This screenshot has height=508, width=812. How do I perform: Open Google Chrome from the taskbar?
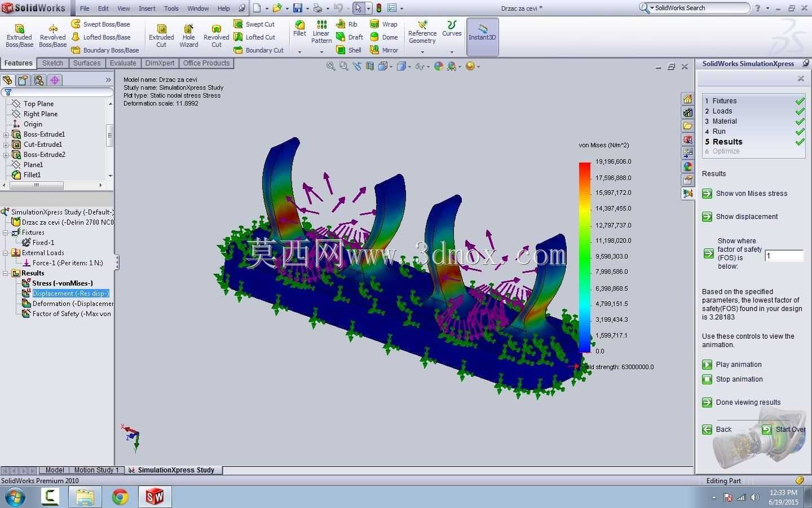tap(120, 497)
